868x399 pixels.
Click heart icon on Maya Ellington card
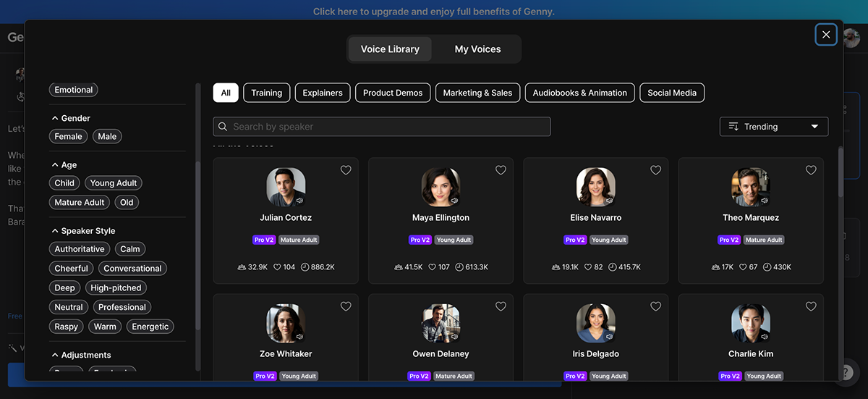pyautogui.click(x=501, y=170)
